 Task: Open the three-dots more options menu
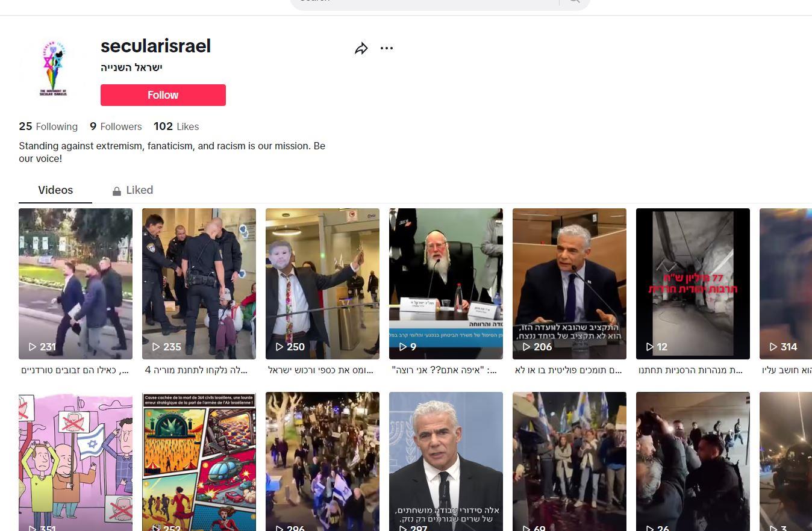pyautogui.click(x=387, y=48)
